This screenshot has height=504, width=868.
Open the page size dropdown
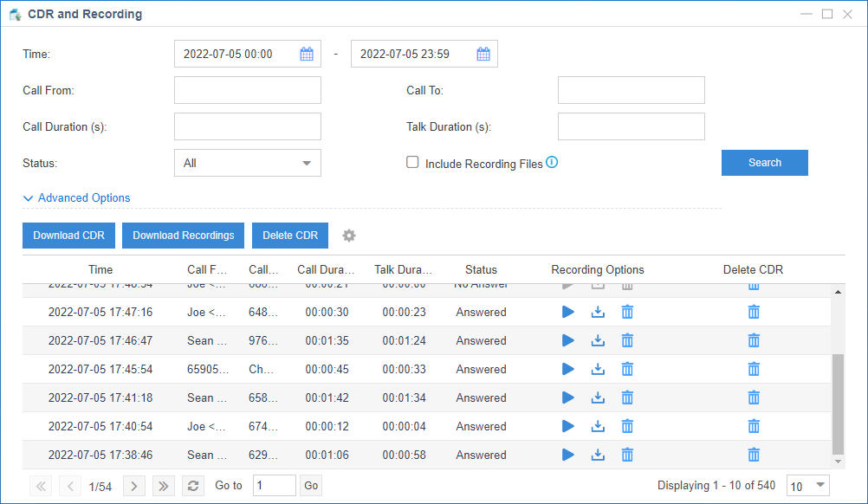pos(807,486)
